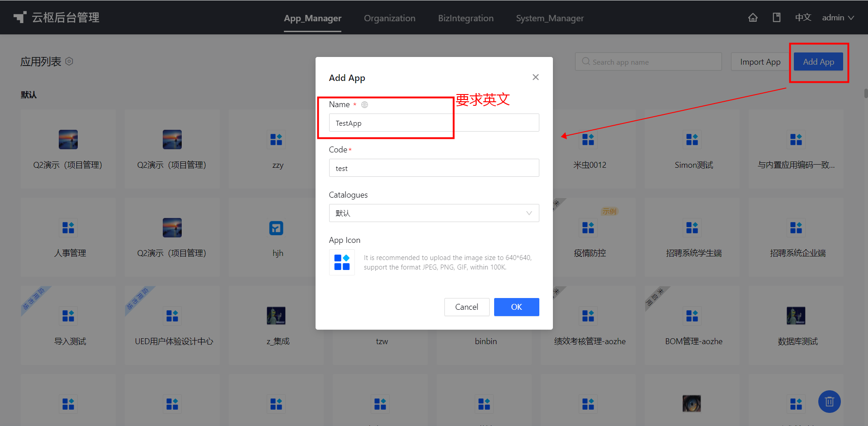
Task: Open the zzy app icon
Action: click(x=276, y=139)
